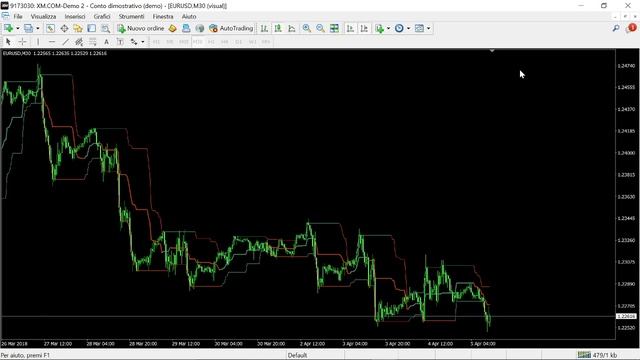Toggle chart shift from right edge
640x360 pixels.
pos(364,28)
